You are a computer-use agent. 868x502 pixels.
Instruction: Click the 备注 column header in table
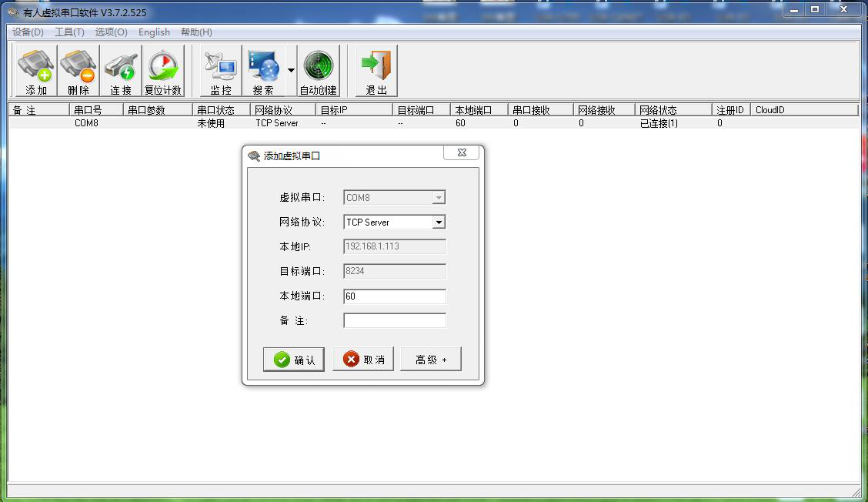click(38, 109)
